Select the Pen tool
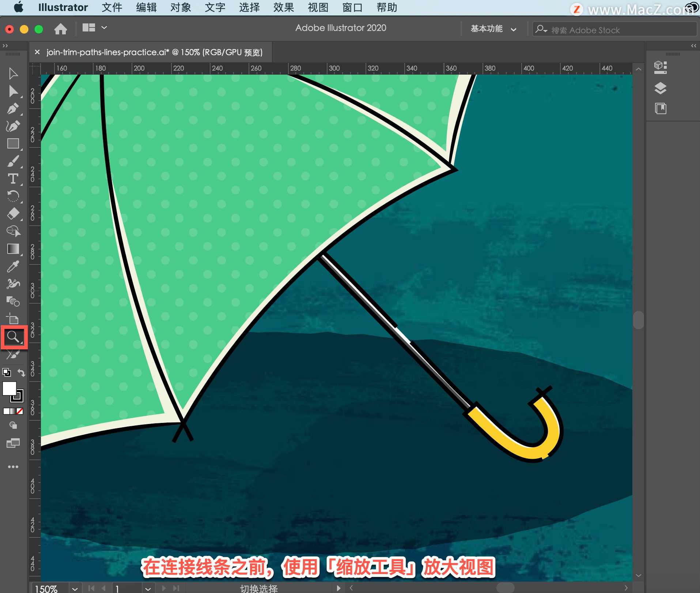Image resolution: width=700 pixels, height=593 pixels. [13, 109]
